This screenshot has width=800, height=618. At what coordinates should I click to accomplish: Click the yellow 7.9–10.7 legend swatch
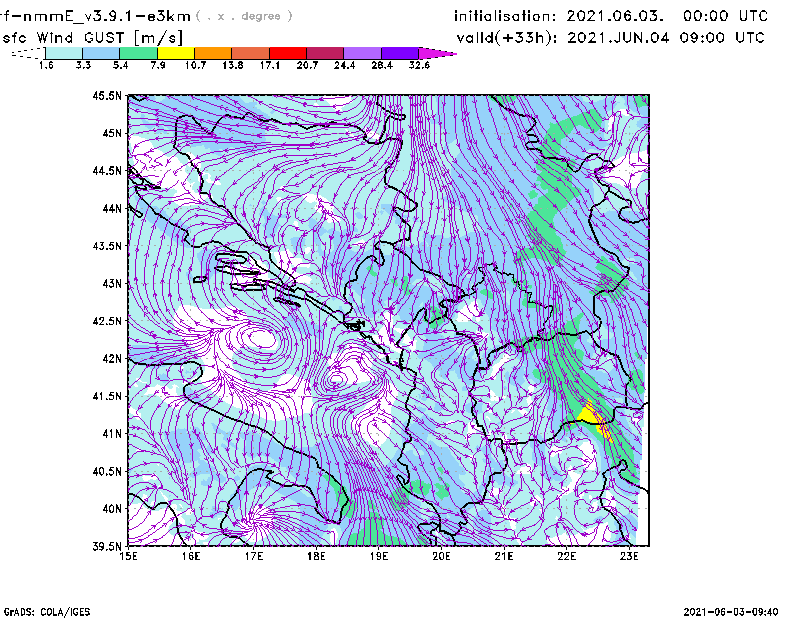(176, 53)
